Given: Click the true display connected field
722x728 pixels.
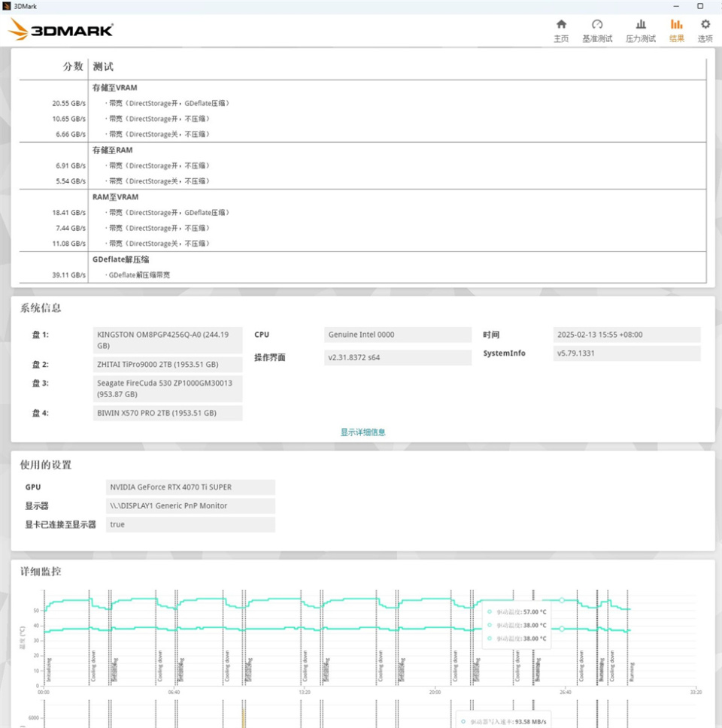Looking at the screenshot, I should click(x=190, y=524).
